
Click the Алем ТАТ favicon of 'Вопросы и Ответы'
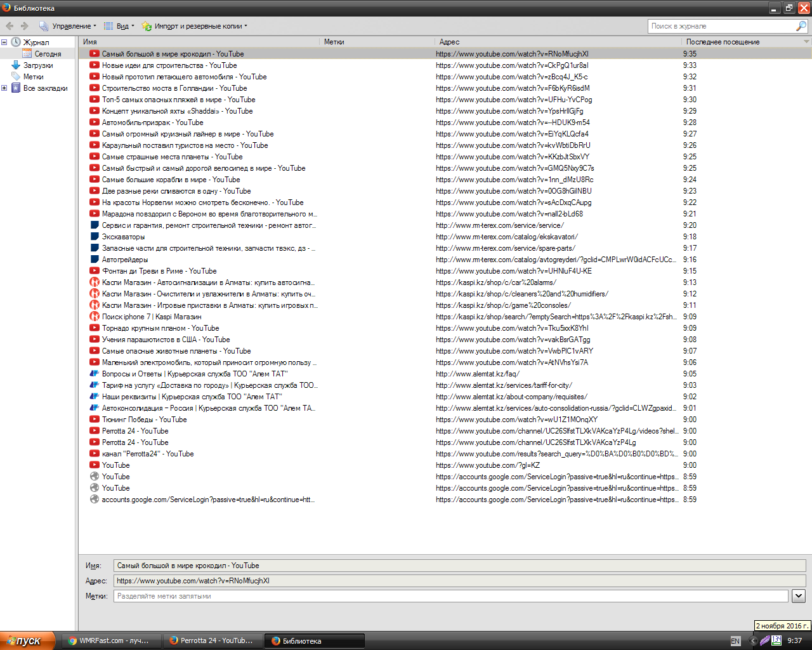coord(95,374)
